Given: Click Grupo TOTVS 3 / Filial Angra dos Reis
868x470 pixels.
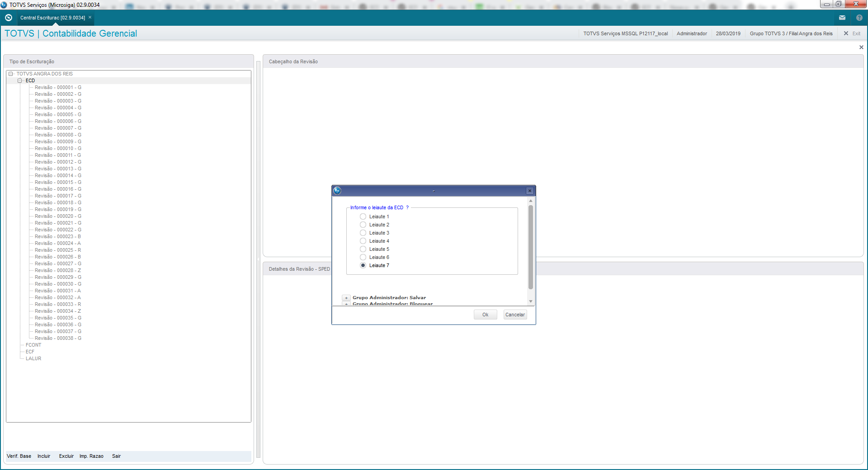Looking at the screenshot, I should (791, 33).
